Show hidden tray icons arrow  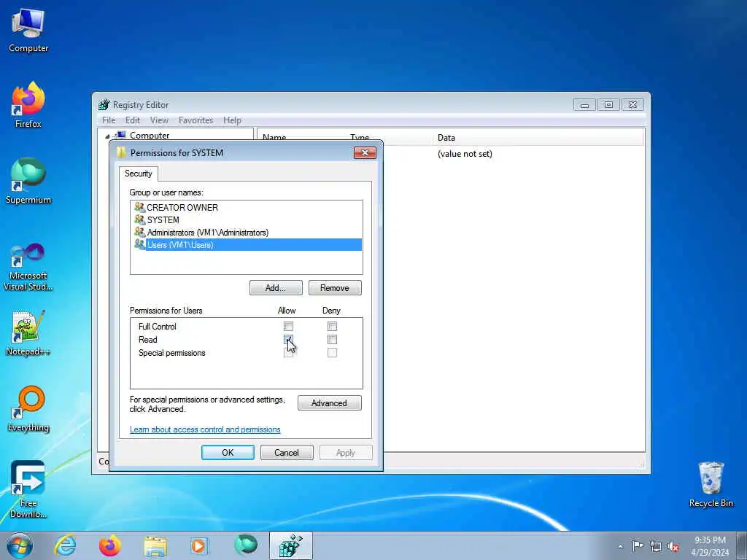[x=620, y=546]
